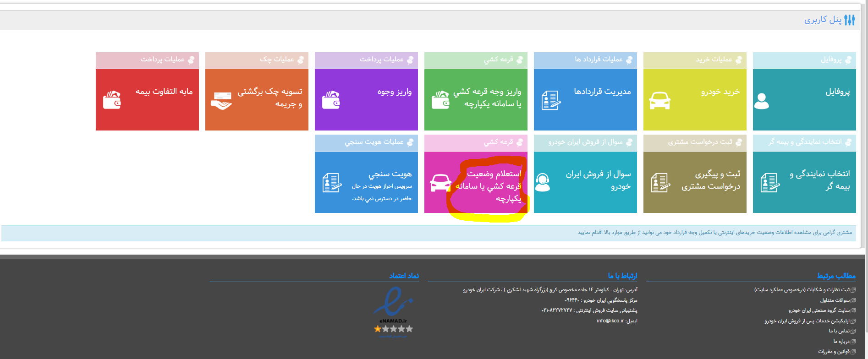Click the car icon on خرید خودرو tile
Image resolution: width=868 pixels, height=359 pixels.
pos(659,101)
